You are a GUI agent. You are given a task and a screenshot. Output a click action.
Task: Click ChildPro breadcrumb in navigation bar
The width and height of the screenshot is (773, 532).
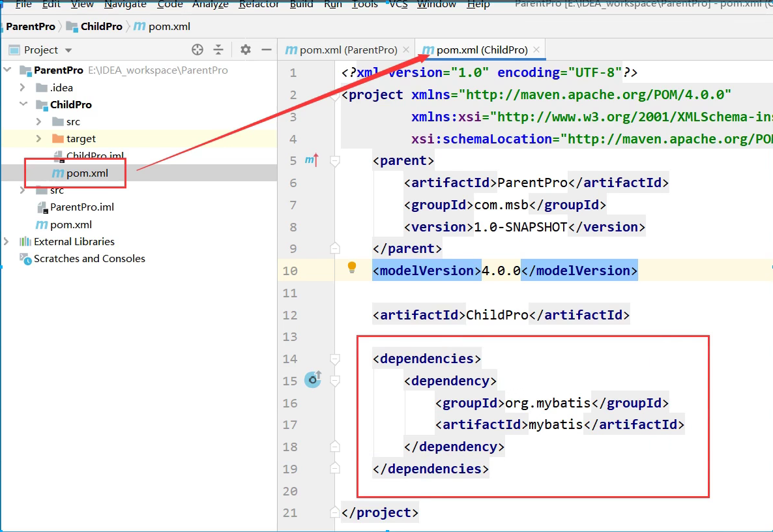point(94,27)
